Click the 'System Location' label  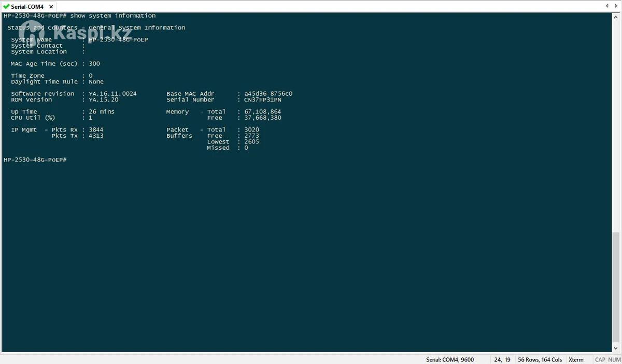click(39, 52)
